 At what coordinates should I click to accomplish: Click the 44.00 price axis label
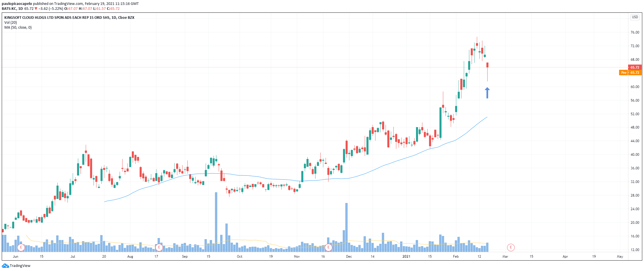(x=635, y=141)
